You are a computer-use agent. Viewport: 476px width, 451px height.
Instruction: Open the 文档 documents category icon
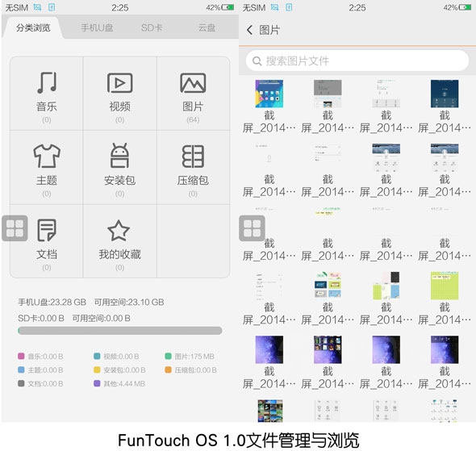point(47,230)
